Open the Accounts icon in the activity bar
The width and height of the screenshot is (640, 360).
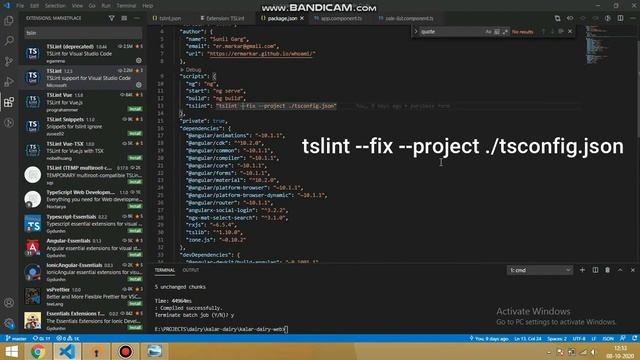tap(9, 303)
